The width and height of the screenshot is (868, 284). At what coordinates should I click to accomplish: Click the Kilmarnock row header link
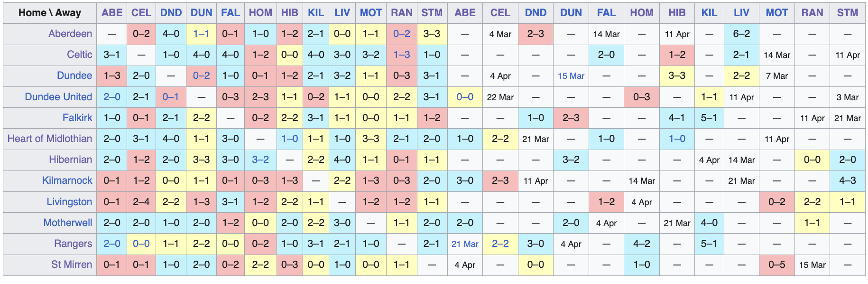click(x=67, y=180)
